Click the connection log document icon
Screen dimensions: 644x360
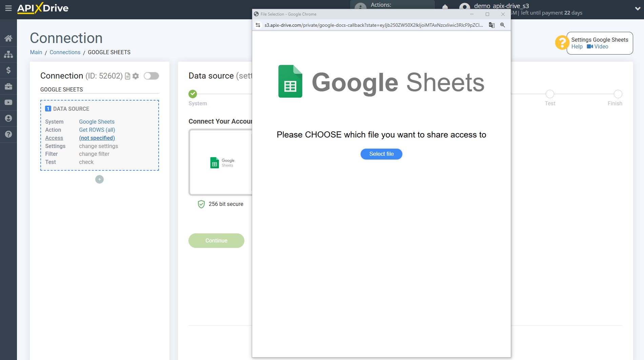[127, 76]
